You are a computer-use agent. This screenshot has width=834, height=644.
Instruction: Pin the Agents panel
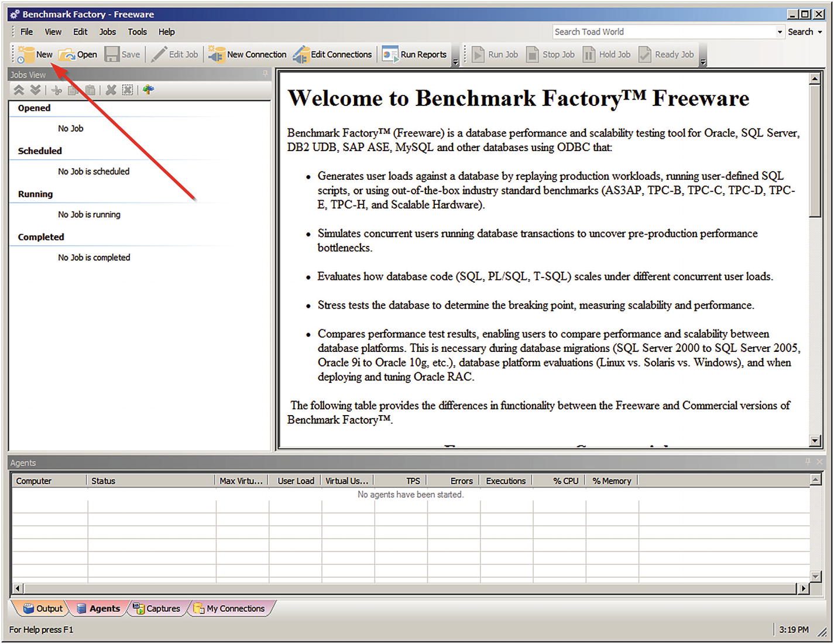click(808, 462)
